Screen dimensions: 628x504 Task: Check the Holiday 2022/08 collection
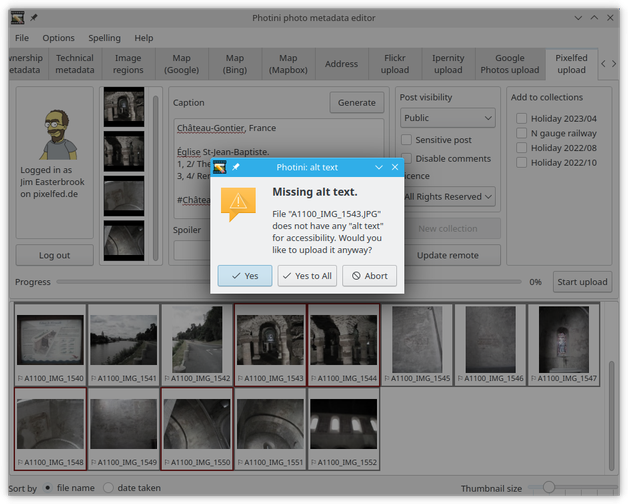[x=521, y=148]
